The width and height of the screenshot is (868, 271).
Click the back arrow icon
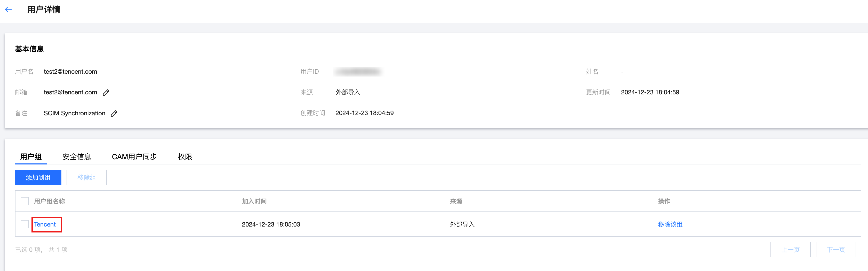9,10
